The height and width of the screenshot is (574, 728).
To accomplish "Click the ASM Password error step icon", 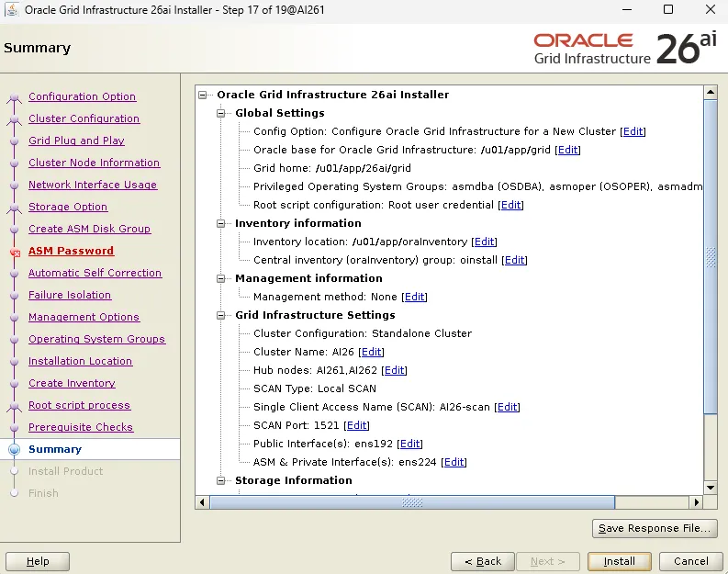I will [x=15, y=253].
